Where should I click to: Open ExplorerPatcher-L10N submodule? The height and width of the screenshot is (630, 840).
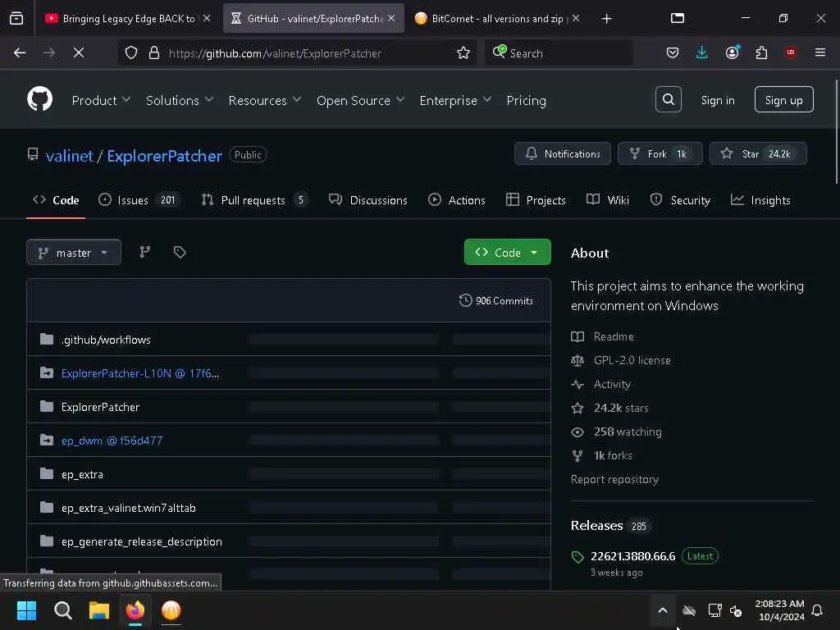139,373
